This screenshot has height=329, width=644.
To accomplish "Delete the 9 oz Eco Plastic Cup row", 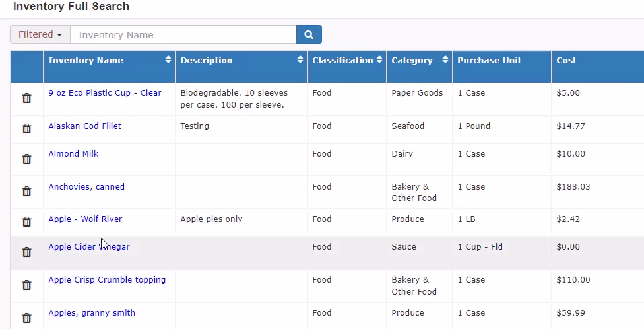I will click(x=26, y=98).
